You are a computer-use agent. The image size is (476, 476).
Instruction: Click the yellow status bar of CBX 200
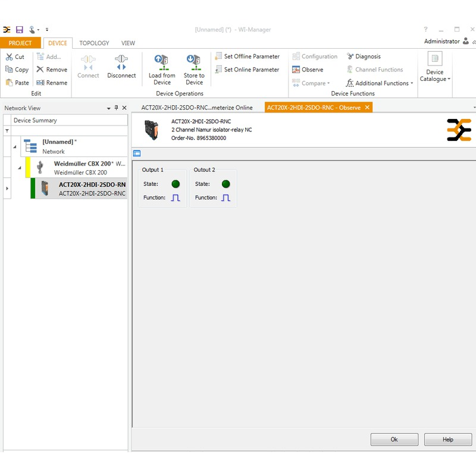pyautogui.click(x=28, y=168)
